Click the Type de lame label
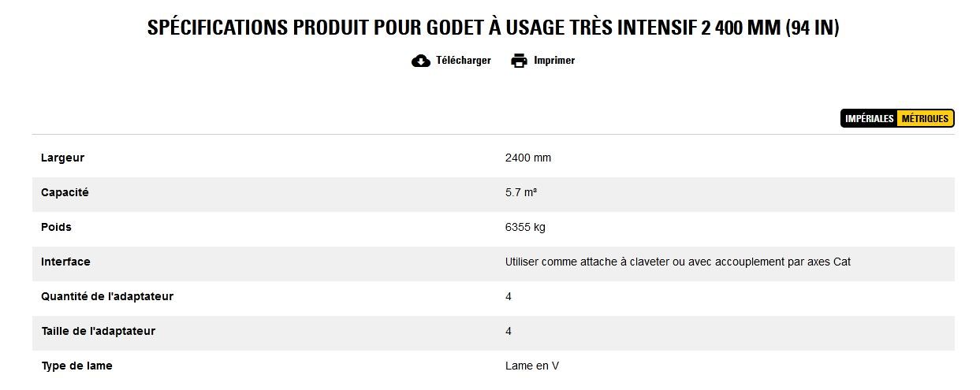The height and width of the screenshot is (390, 980). 76,366
